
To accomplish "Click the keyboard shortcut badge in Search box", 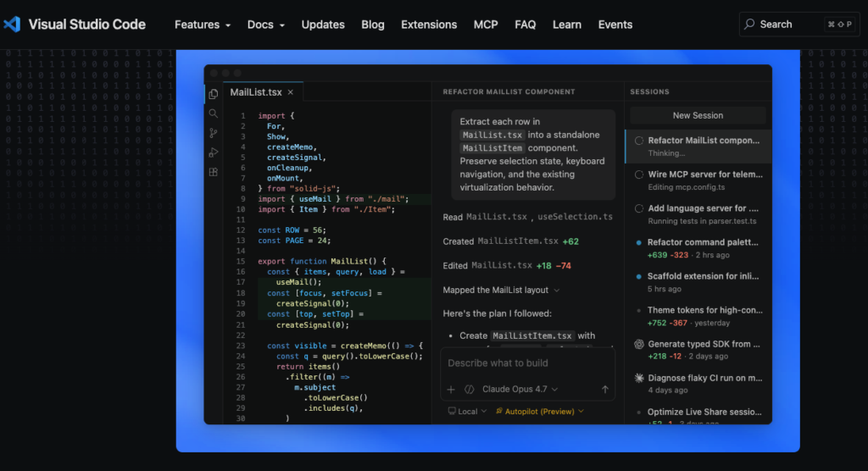I will pyautogui.click(x=840, y=25).
